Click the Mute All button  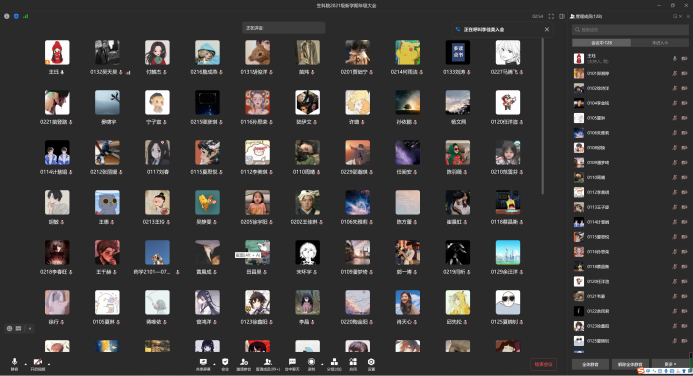(x=590, y=364)
